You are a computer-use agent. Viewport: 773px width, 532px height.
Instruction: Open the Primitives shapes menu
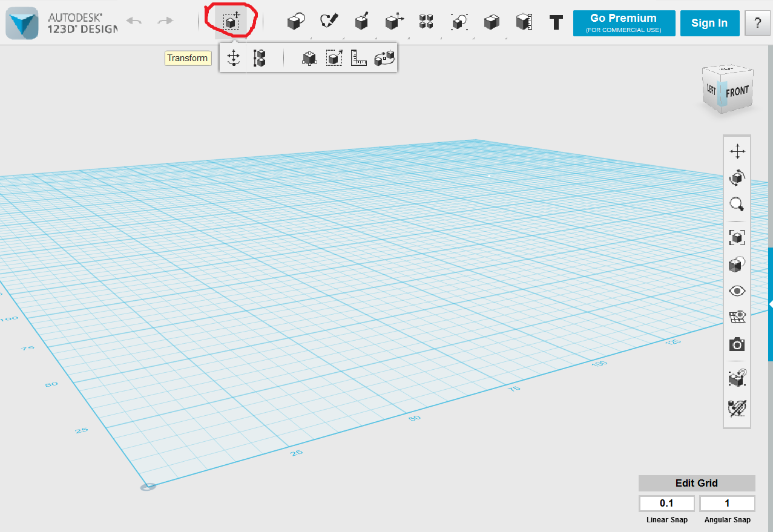coord(295,22)
